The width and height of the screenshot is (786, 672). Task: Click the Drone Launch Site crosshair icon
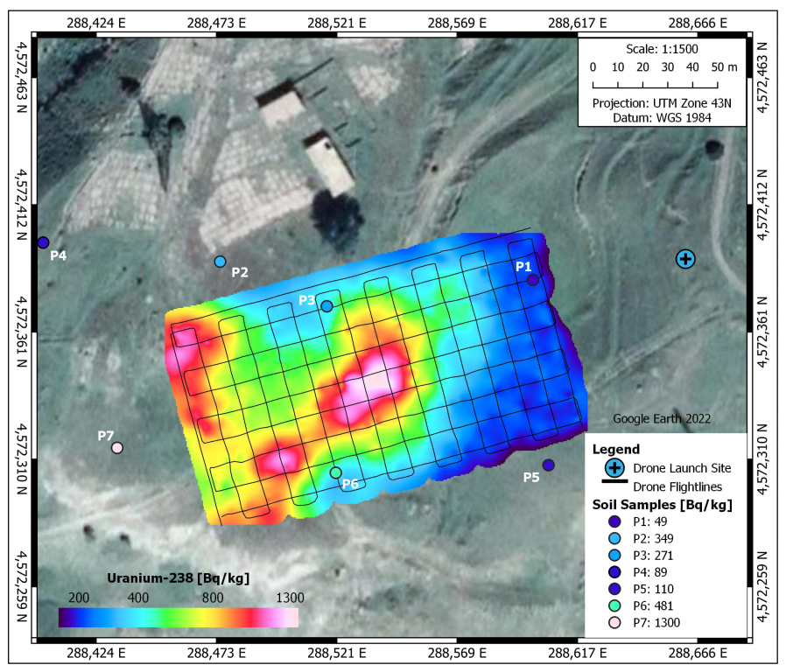point(684,258)
